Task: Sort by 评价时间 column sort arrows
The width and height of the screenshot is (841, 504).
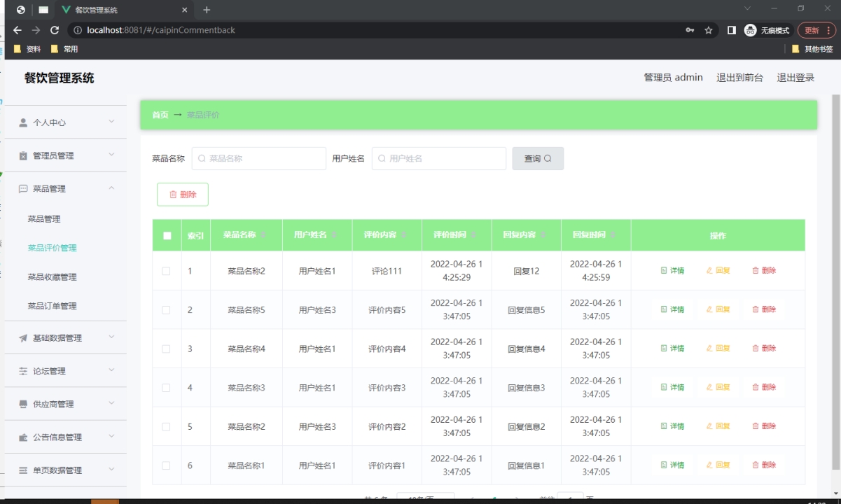Action: [x=473, y=235]
